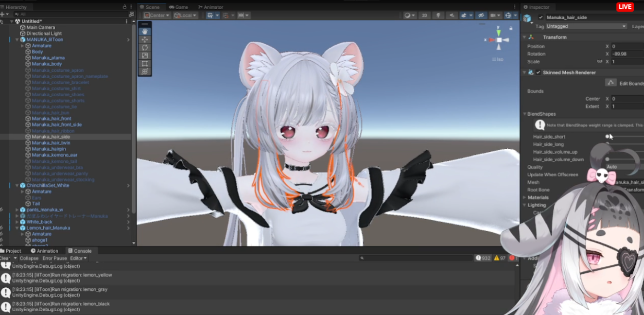Toggle scene audio speaker button
Image resolution: width=644 pixels, height=315 pixels.
[x=452, y=16]
